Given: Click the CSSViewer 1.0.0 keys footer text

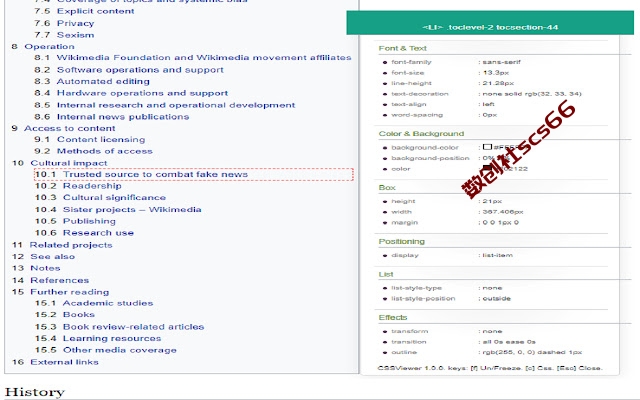Looking at the screenshot, I should 490,368.
